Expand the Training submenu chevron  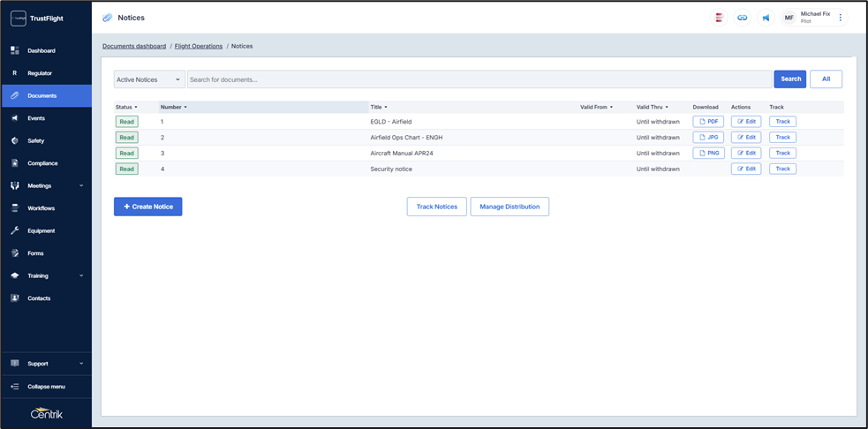coord(81,275)
